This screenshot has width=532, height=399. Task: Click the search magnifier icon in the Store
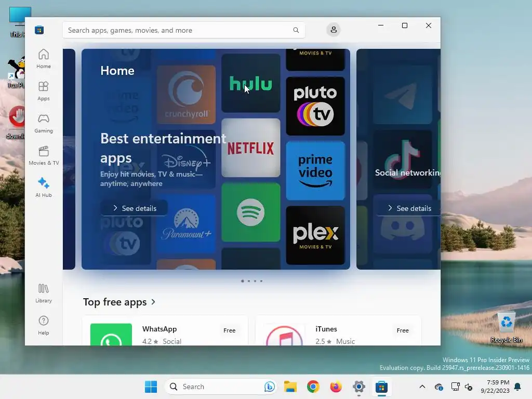[296, 30]
